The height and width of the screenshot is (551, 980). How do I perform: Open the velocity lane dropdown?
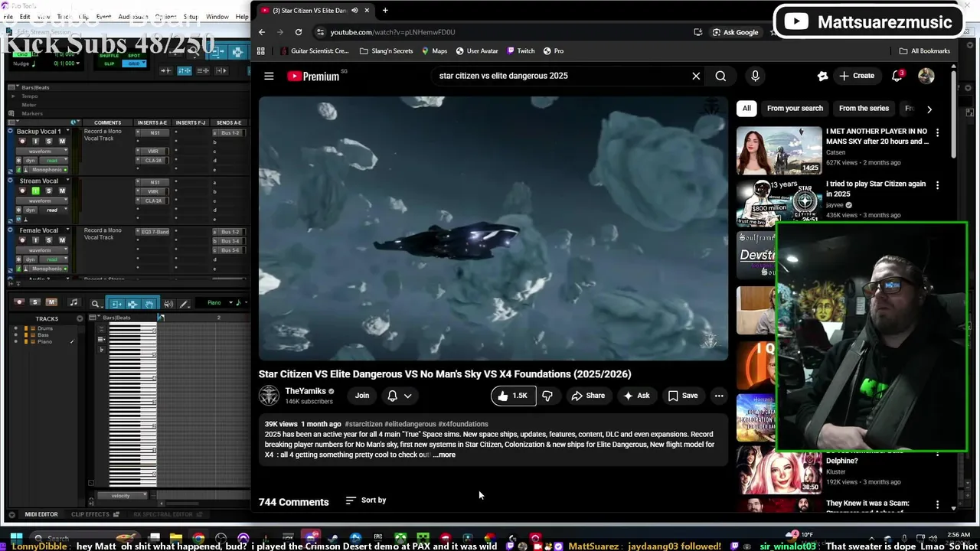[122, 495]
